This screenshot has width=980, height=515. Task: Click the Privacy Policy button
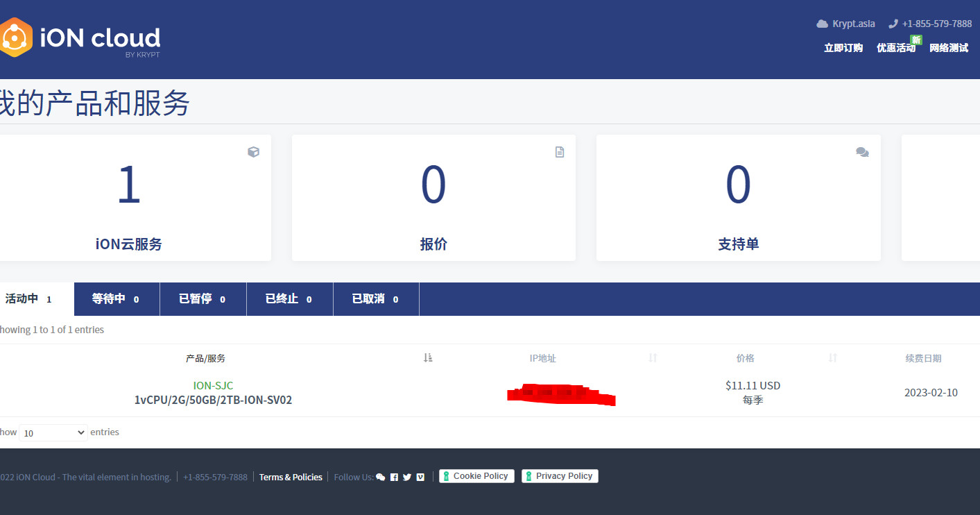[x=560, y=476]
